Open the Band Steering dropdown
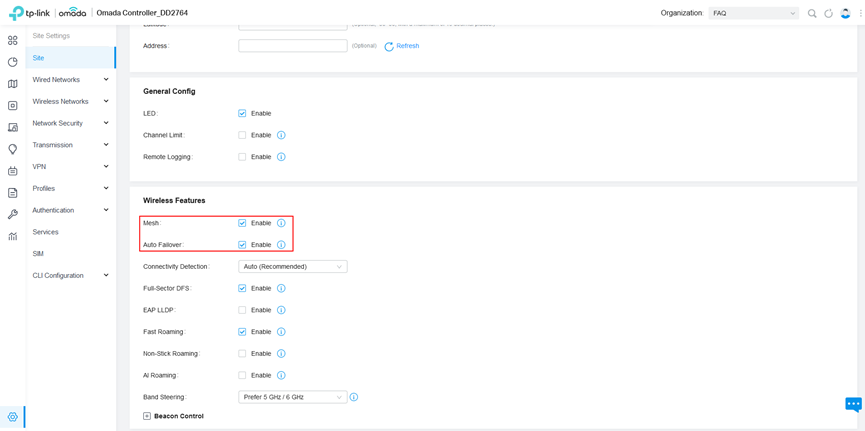 pyautogui.click(x=292, y=397)
